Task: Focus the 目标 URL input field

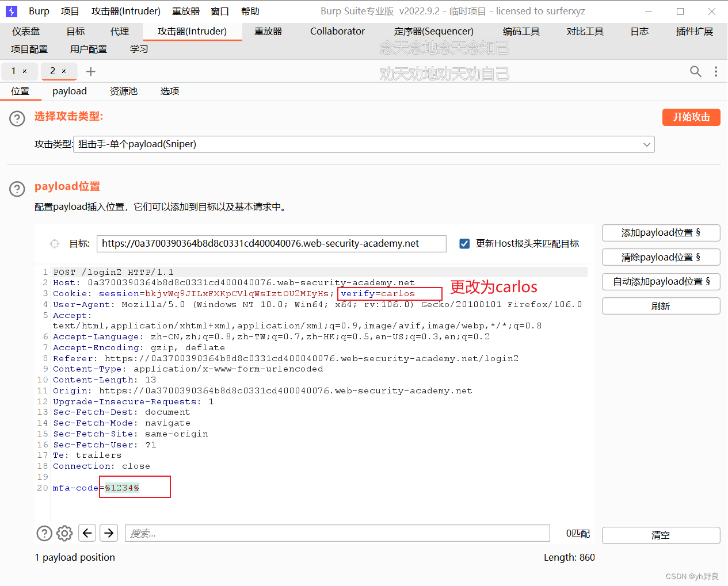Action: point(272,244)
